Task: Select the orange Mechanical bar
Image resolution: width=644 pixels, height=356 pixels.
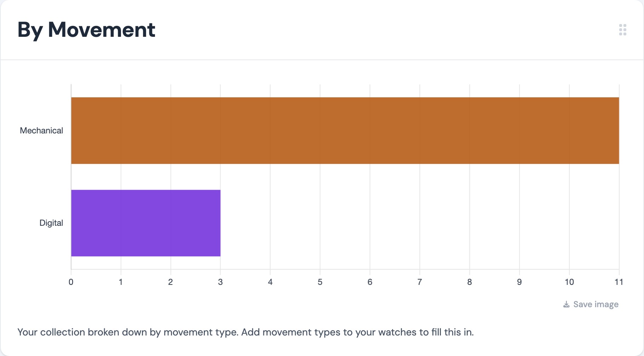Action: (x=345, y=131)
